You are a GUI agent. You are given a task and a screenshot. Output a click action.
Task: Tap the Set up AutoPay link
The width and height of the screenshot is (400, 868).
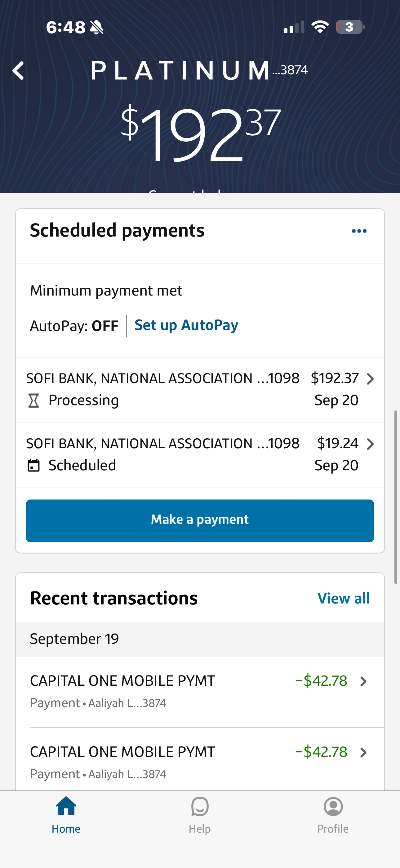(x=186, y=325)
